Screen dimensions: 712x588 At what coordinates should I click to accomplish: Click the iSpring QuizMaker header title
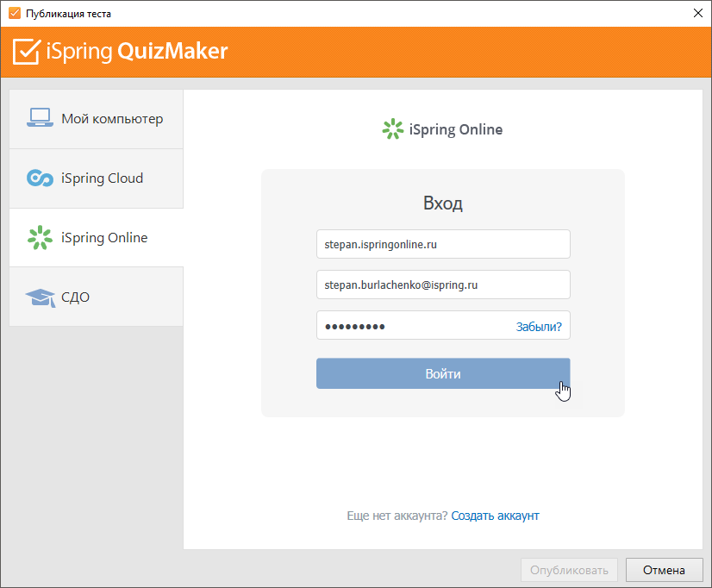pyautogui.click(x=137, y=52)
